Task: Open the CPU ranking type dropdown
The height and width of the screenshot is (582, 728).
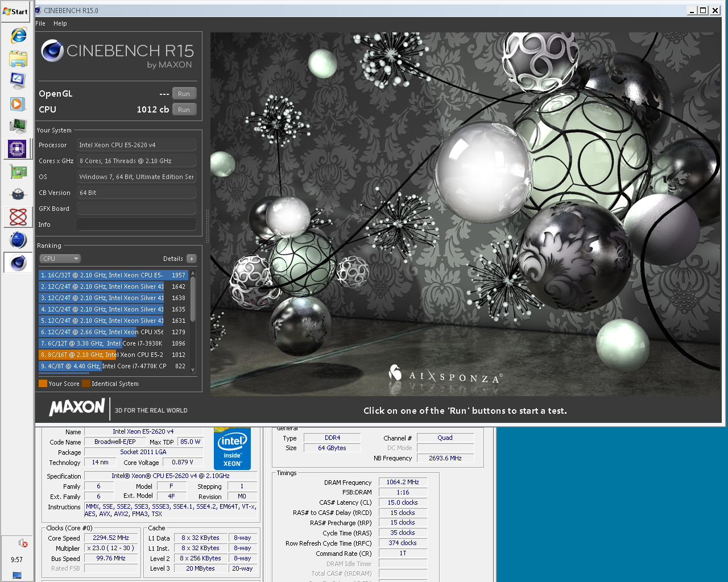Action: click(60, 259)
